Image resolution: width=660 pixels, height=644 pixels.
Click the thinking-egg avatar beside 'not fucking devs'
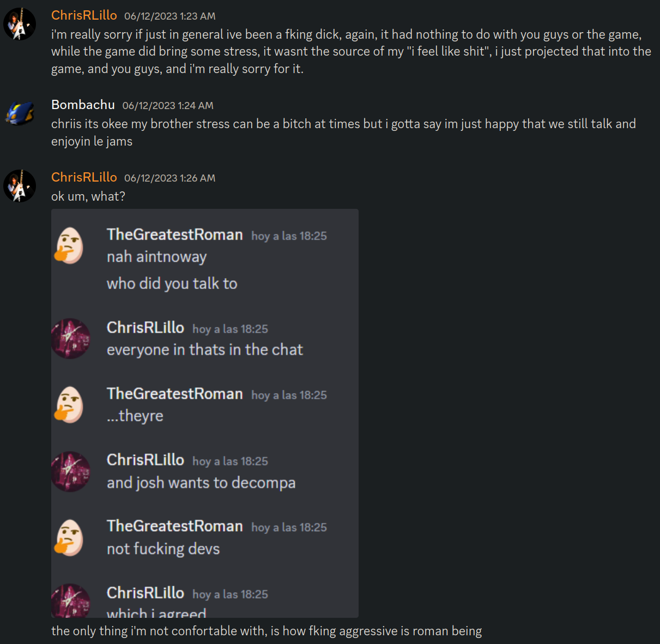pyautogui.click(x=70, y=538)
